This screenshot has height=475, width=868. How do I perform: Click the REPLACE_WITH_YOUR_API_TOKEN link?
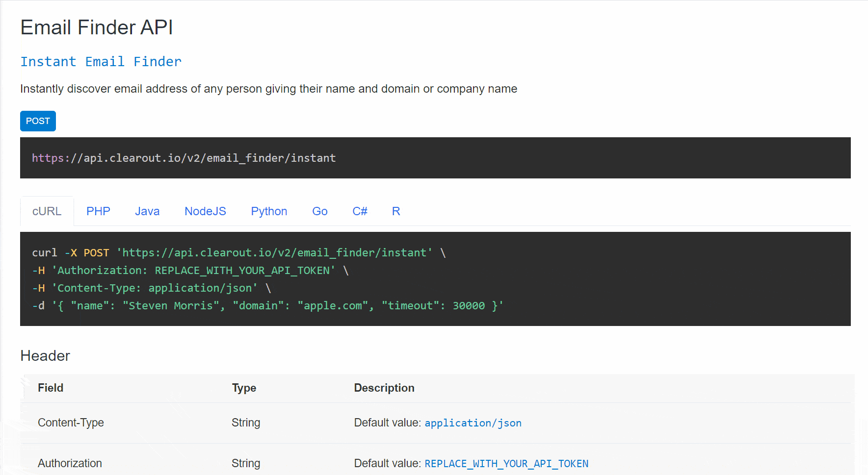pyautogui.click(x=506, y=463)
